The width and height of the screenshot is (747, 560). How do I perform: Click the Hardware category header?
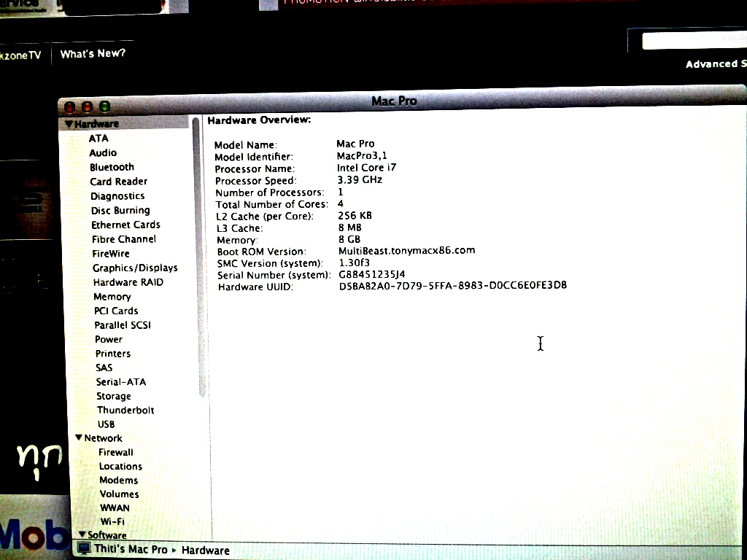(96, 124)
